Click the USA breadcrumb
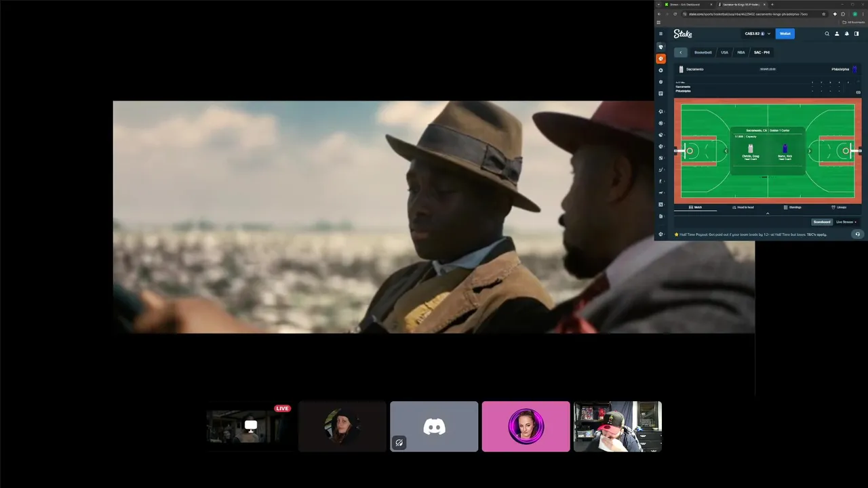 (x=724, y=52)
